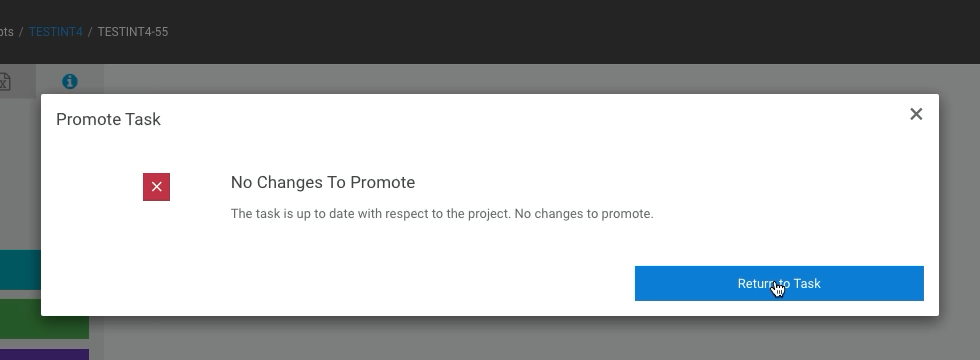Click the first breadcrumb slash separator

(21, 32)
